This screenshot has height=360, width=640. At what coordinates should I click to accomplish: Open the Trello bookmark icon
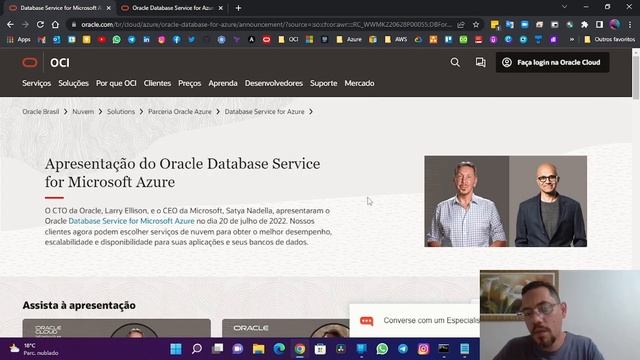pyautogui.click(x=449, y=40)
